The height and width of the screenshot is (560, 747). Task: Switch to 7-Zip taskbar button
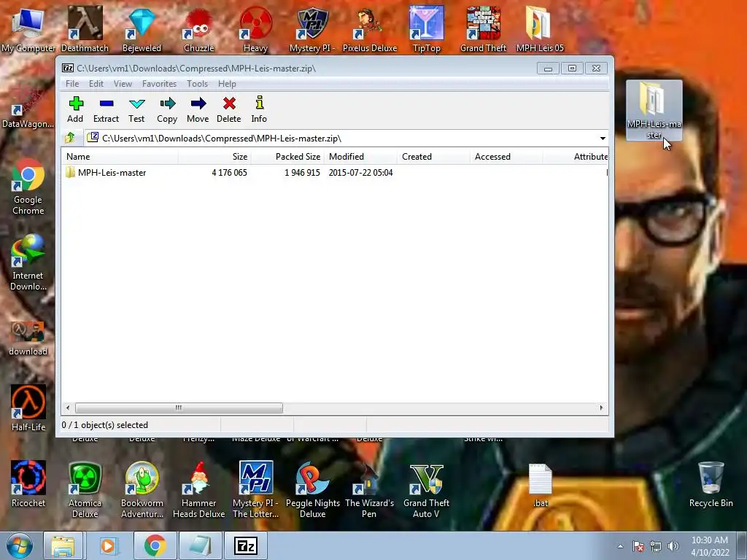246,545
